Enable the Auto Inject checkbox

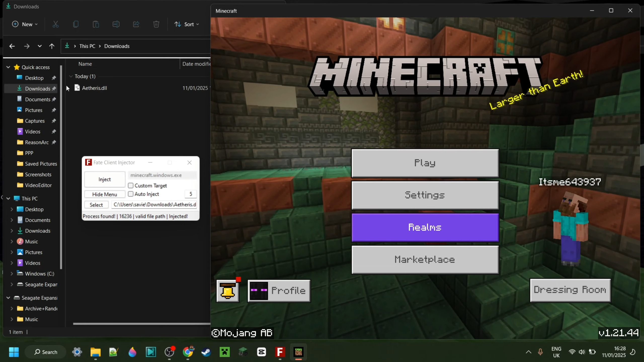pyautogui.click(x=131, y=194)
